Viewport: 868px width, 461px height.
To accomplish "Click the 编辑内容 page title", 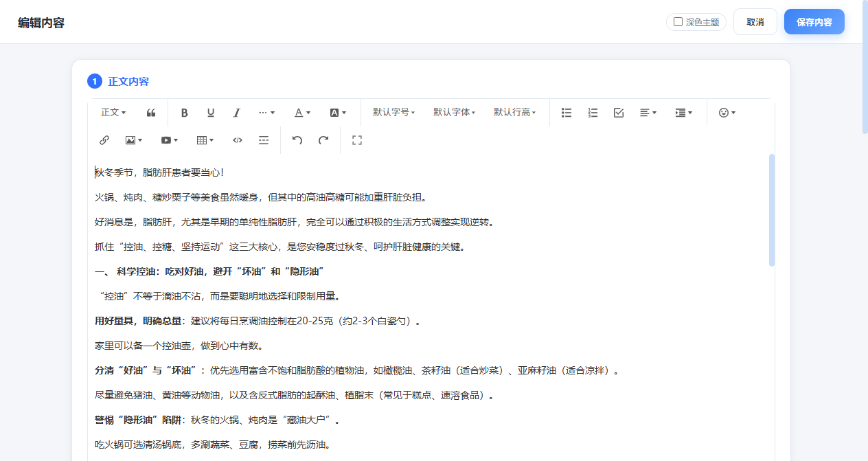I will [41, 22].
